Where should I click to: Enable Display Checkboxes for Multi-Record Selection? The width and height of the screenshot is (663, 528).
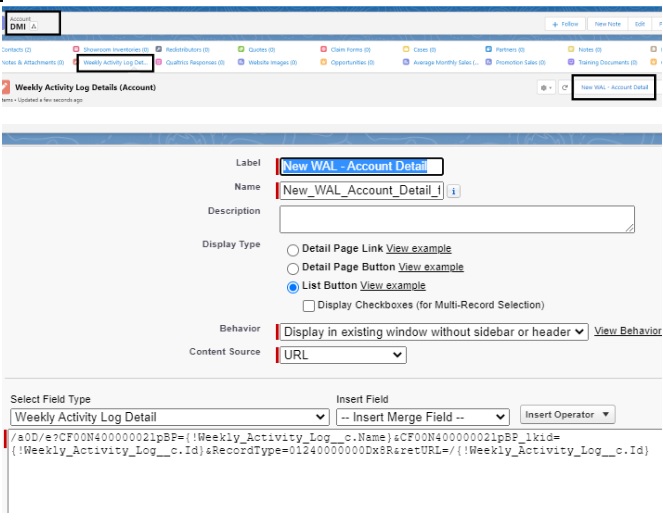(309, 306)
